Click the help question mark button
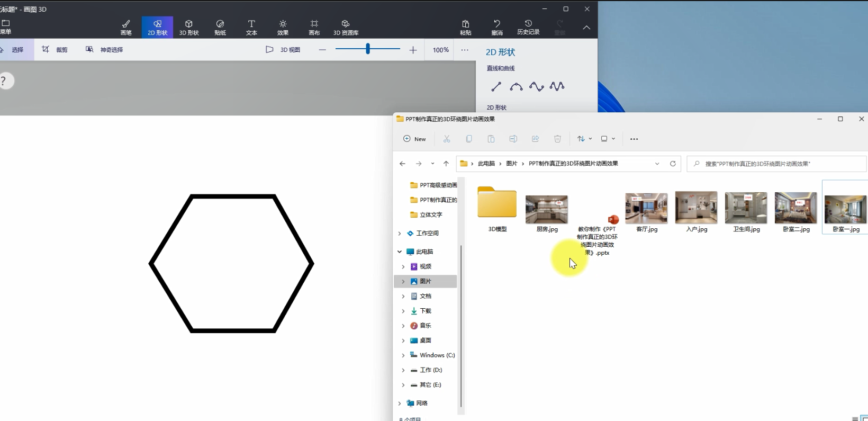The height and width of the screenshot is (421, 868). pyautogui.click(x=5, y=81)
